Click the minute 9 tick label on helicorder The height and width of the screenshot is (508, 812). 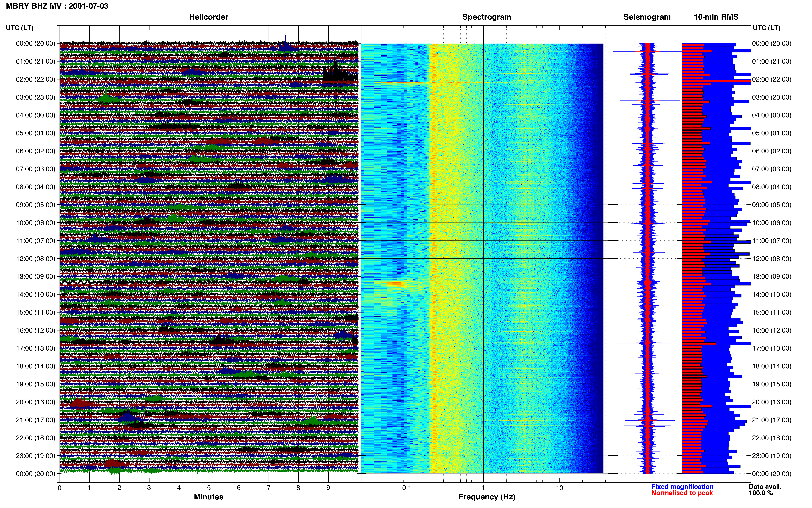pyautogui.click(x=328, y=488)
